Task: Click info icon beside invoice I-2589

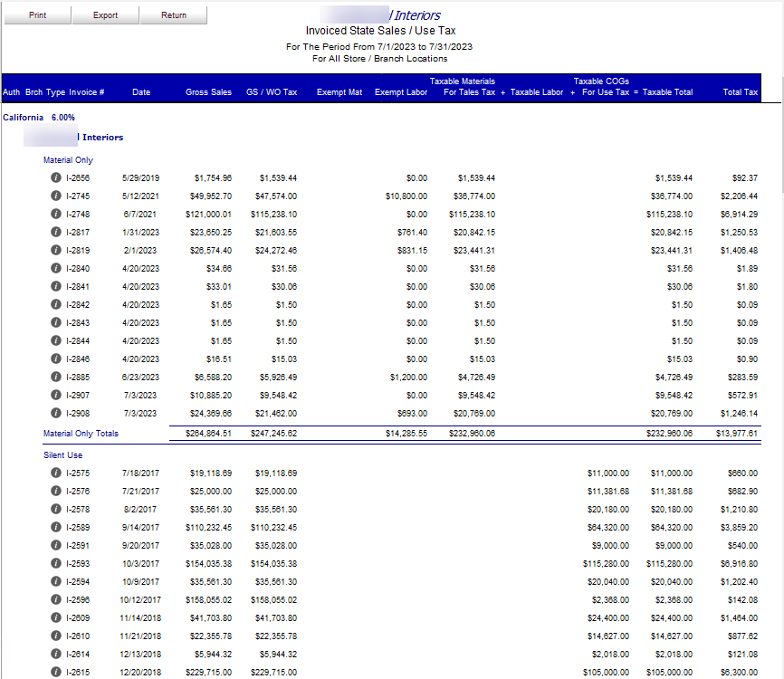Action: point(56,527)
